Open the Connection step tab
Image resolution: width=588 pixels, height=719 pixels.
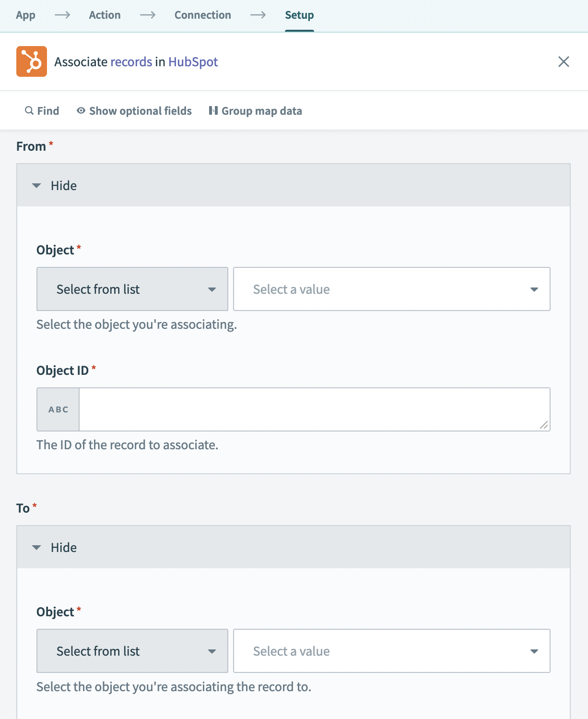(202, 15)
